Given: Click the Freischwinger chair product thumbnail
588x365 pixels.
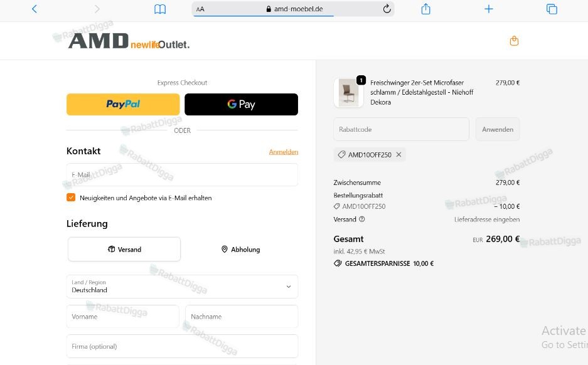Looking at the screenshot, I should pyautogui.click(x=348, y=93).
